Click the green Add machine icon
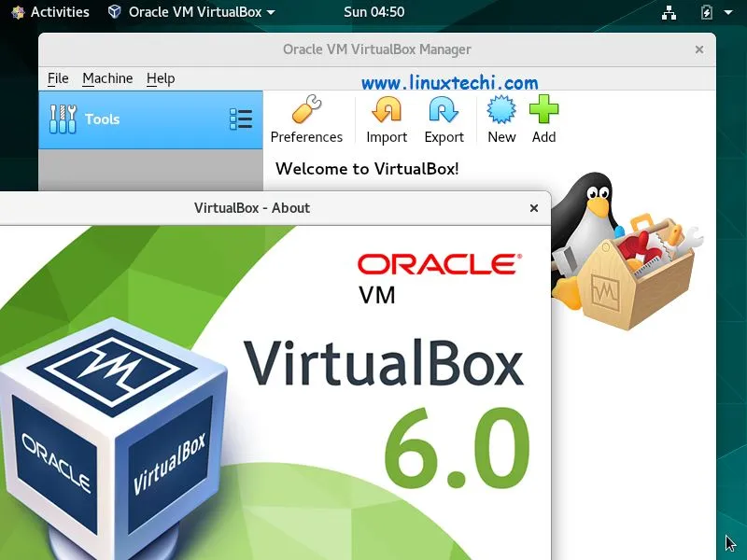Viewport: 747px width, 560px height. tap(544, 110)
